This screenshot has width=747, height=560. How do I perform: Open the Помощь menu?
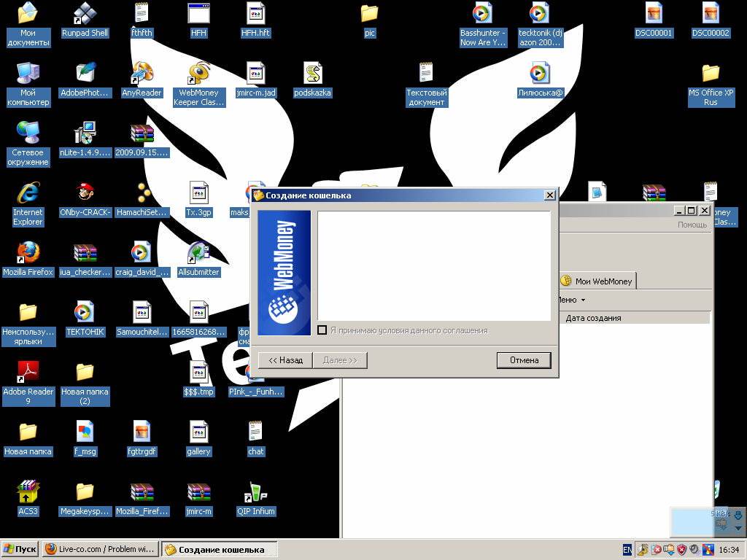[x=692, y=225]
